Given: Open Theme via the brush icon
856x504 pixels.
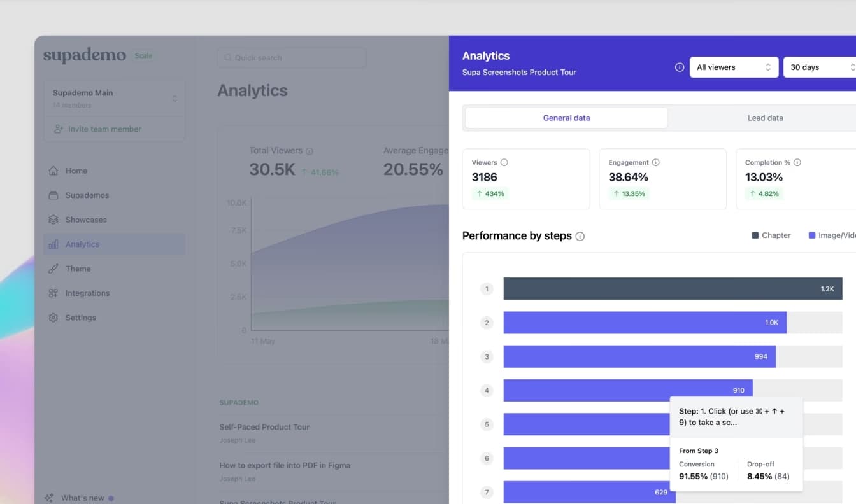Looking at the screenshot, I should click(x=53, y=269).
